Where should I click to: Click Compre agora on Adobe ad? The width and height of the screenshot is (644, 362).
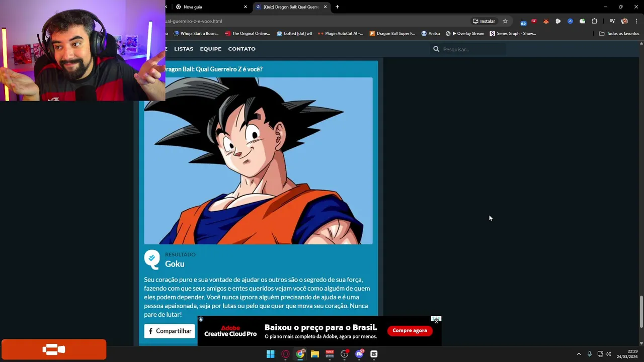tap(410, 330)
